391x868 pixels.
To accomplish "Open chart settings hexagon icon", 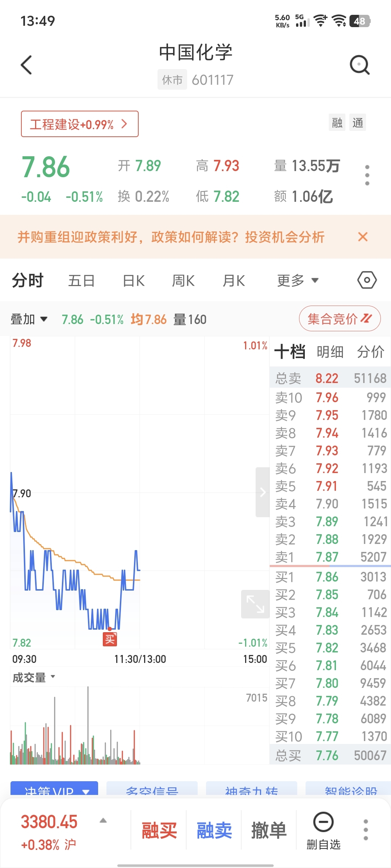I will (x=367, y=280).
